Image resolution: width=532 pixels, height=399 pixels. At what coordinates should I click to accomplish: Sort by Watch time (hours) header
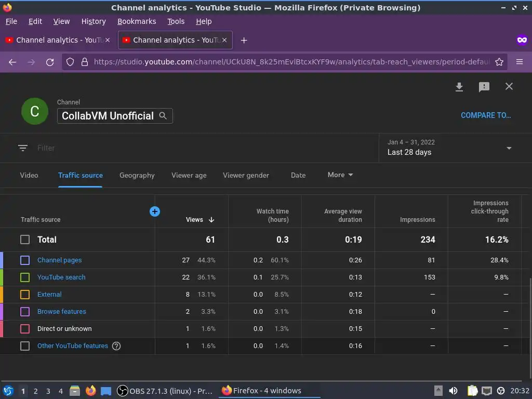[272, 216]
